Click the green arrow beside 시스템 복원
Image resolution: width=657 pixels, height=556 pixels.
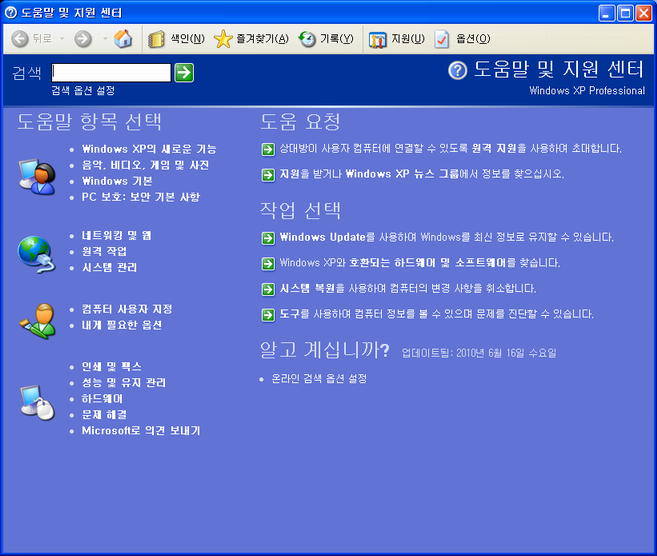tap(268, 289)
